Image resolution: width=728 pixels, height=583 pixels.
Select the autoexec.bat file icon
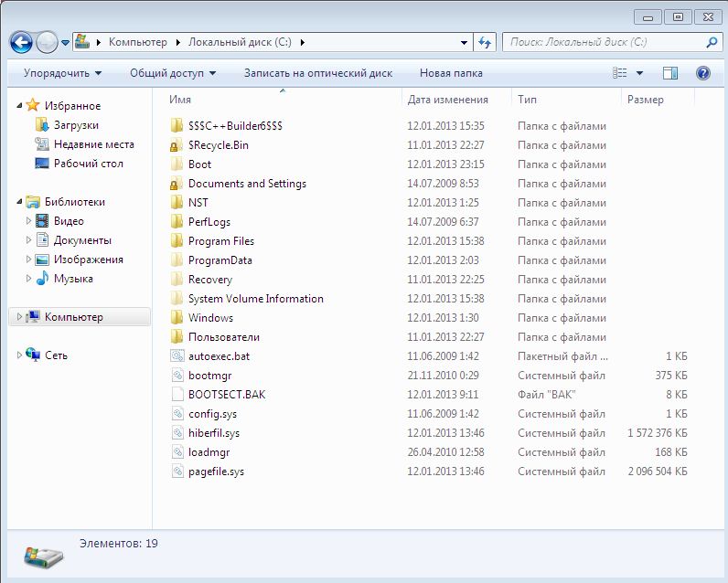pos(177,356)
